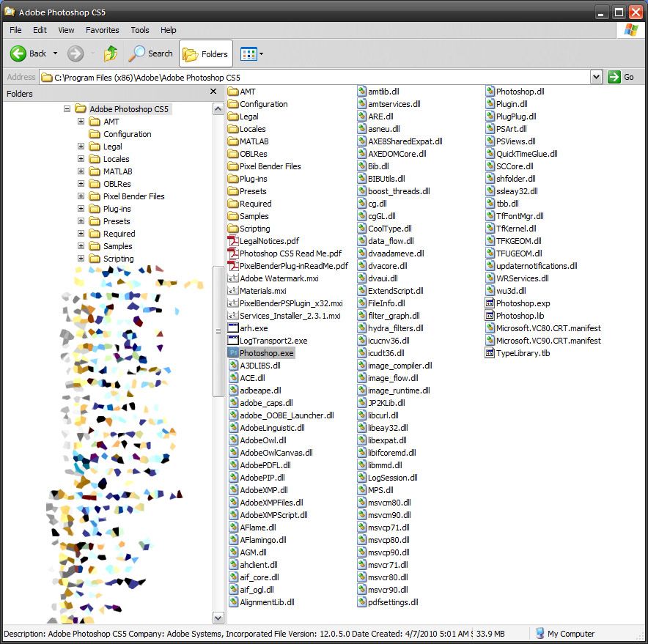Select the ExtendScript.dll file icon

pyautogui.click(x=362, y=291)
